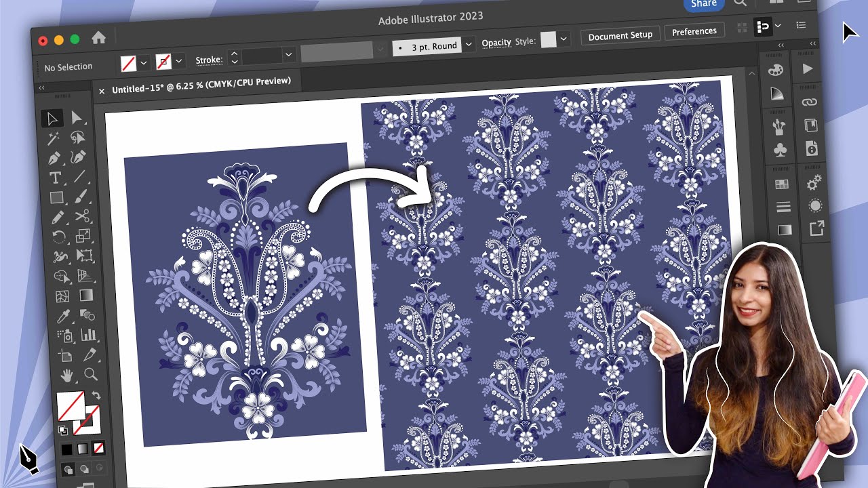Open the Document Info panel

pyautogui.click(x=812, y=148)
